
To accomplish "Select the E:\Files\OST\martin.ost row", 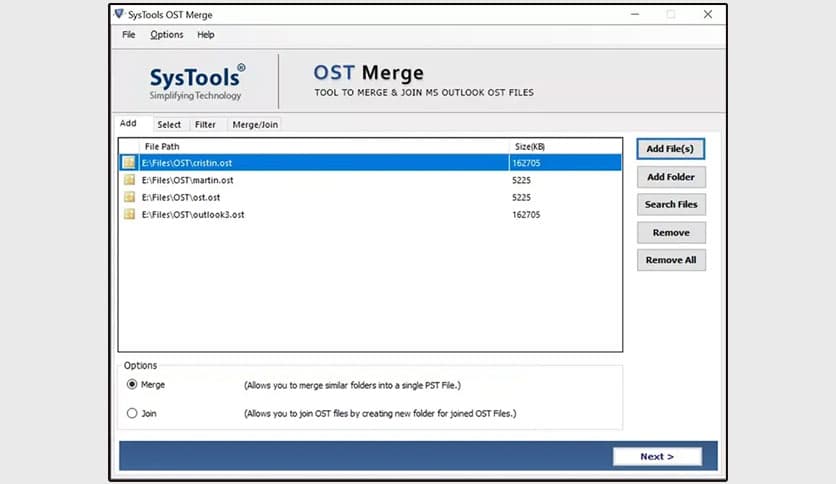I will tap(370, 180).
